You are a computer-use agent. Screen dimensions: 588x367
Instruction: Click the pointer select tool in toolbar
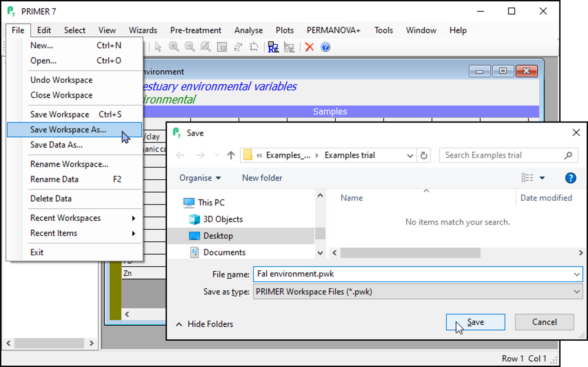click(158, 47)
